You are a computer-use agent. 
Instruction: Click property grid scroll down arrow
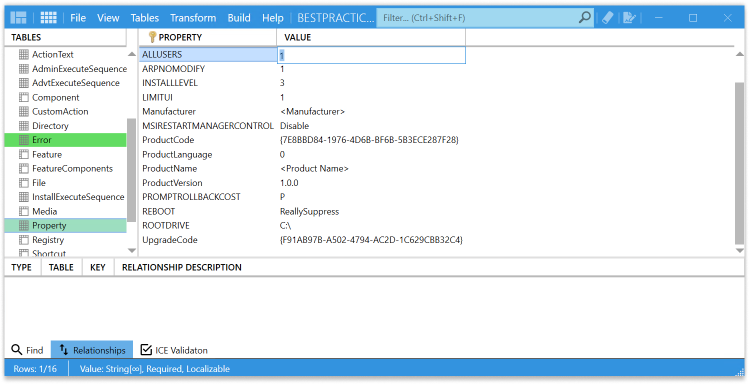click(x=739, y=250)
